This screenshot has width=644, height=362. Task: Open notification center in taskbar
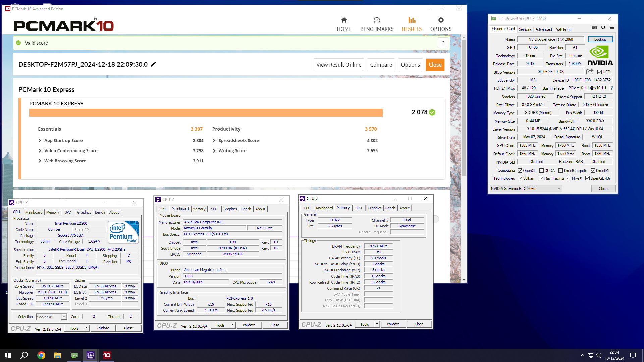pos(633,355)
